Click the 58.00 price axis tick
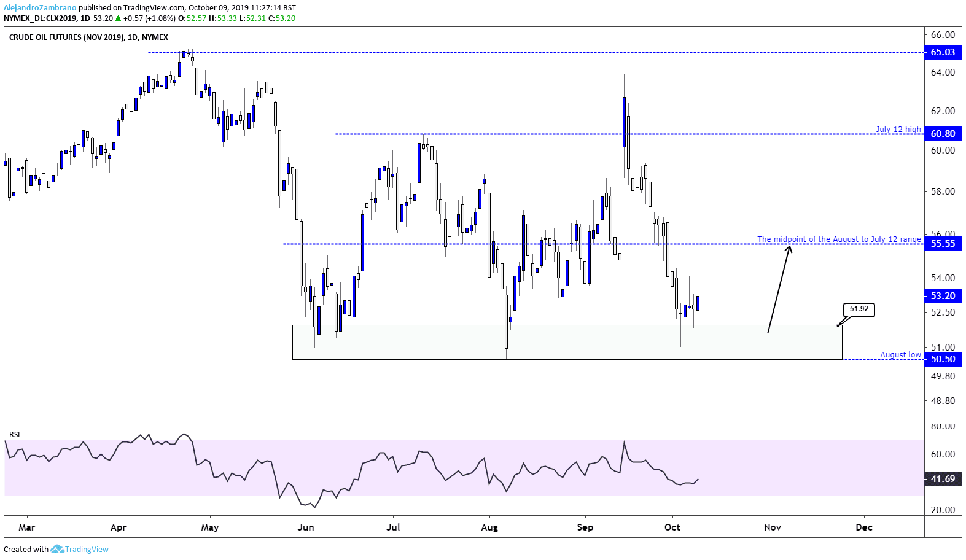 pos(943,192)
